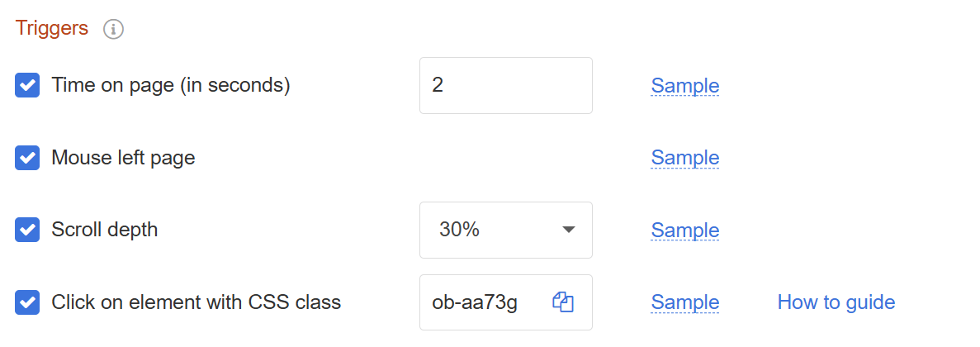The width and height of the screenshot is (980, 347).
Task: Open Sample link for Time on page
Action: (684, 85)
